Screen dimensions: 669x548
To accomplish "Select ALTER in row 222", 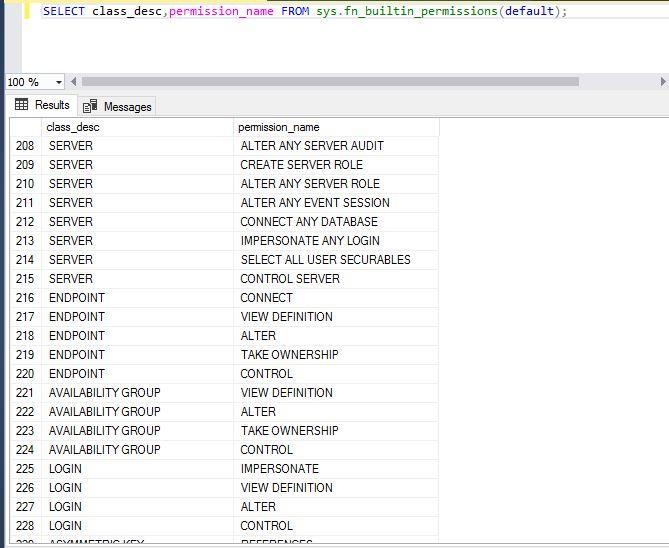I will tap(336, 412).
